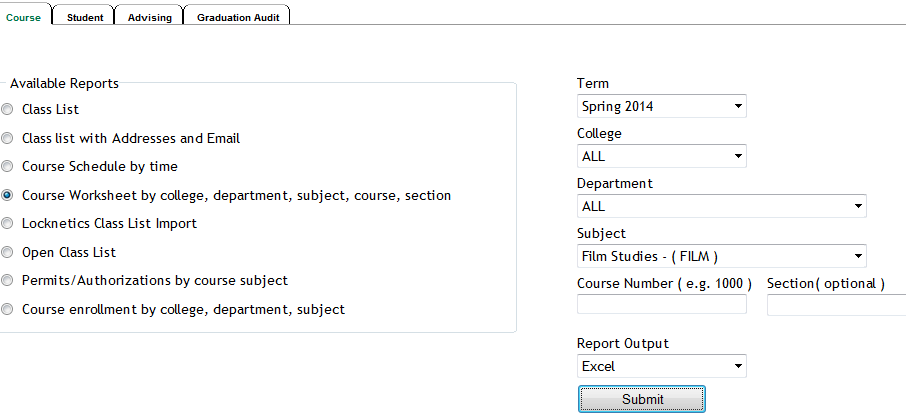This screenshot has width=906, height=420.
Task: Switch to the Course tab
Action: coord(23,17)
